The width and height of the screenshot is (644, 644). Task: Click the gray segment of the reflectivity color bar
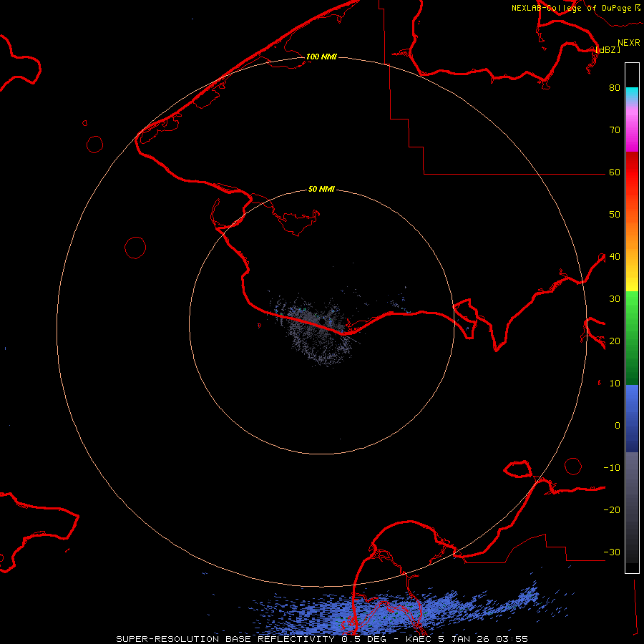632,507
